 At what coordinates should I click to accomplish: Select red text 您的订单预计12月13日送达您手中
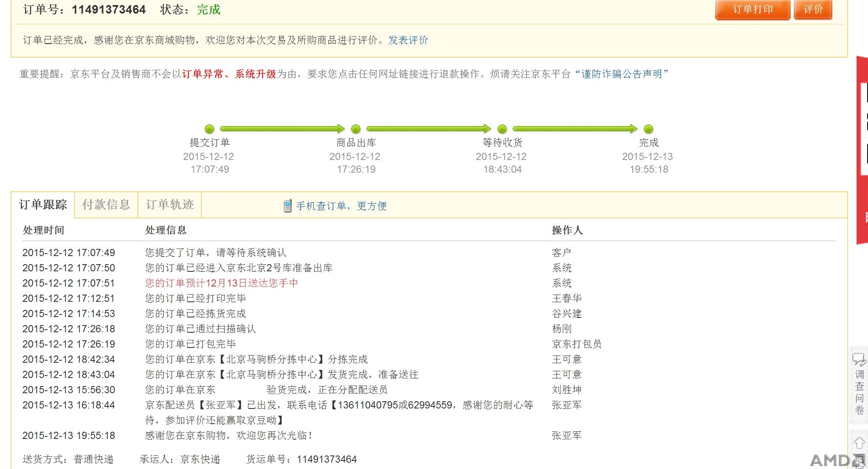222,283
